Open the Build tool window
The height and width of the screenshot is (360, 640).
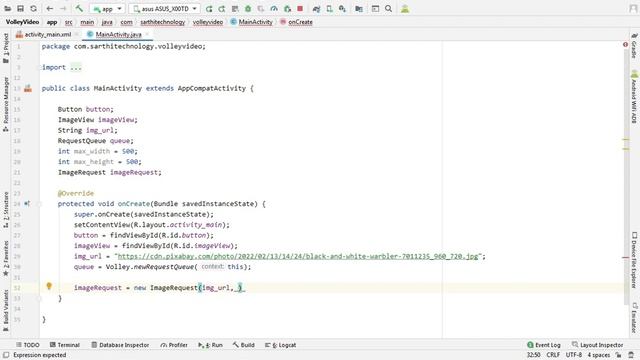click(244, 345)
